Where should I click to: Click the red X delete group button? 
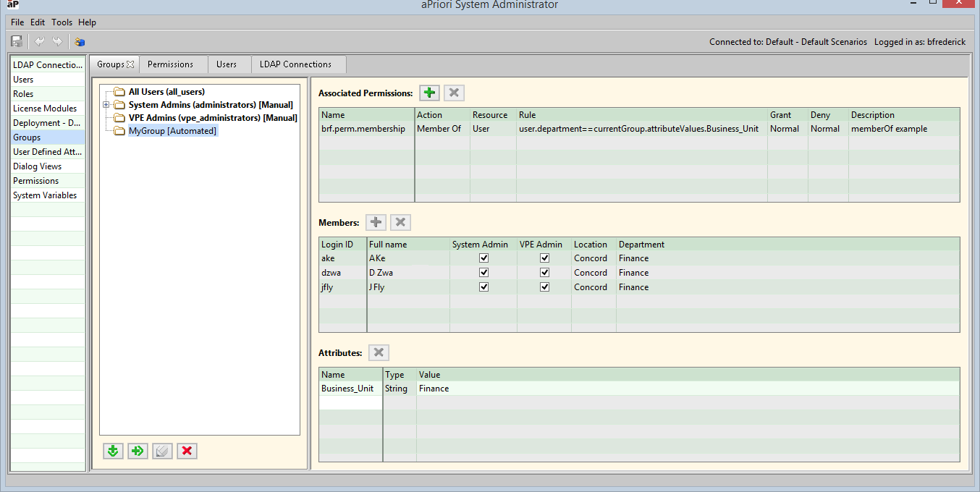(187, 451)
